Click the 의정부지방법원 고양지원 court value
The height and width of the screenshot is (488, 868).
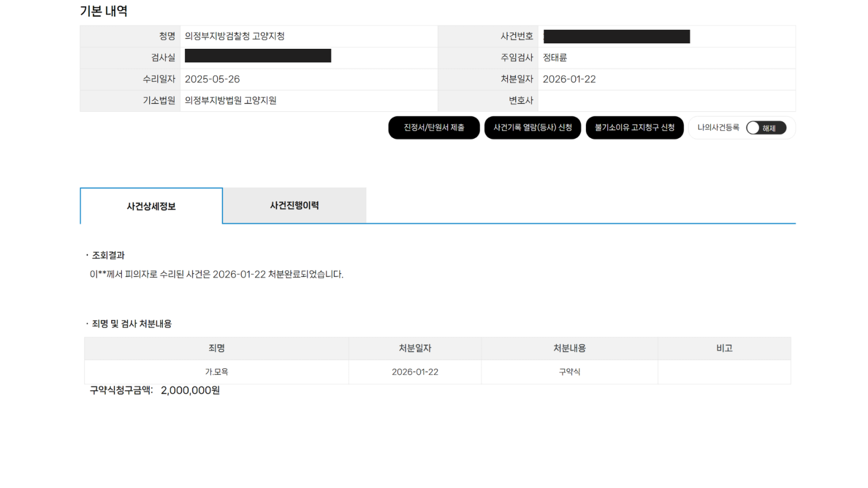[231, 100]
